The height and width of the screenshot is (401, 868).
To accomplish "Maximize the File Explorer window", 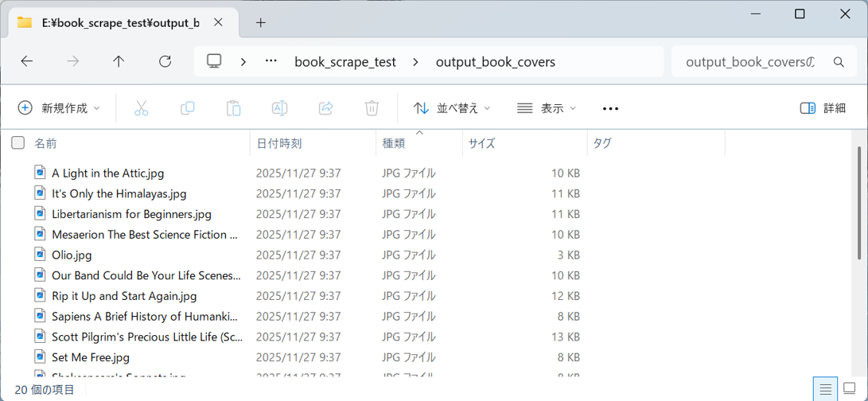I will [x=800, y=14].
